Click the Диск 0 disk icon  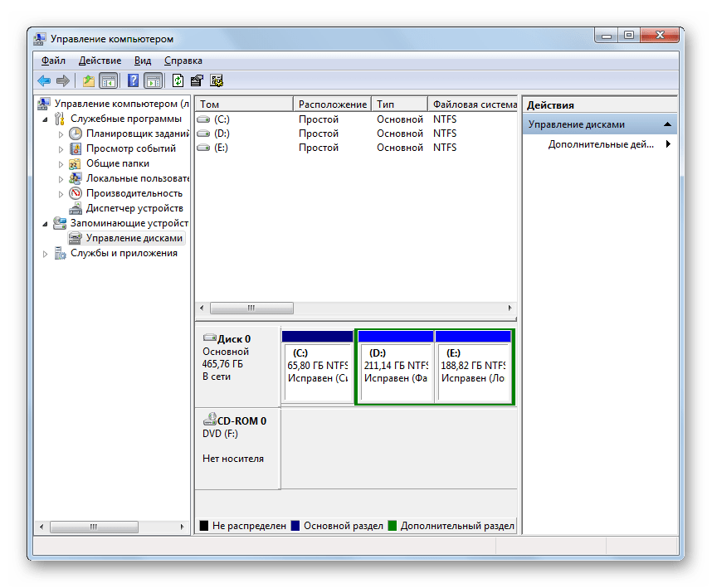(209, 338)
